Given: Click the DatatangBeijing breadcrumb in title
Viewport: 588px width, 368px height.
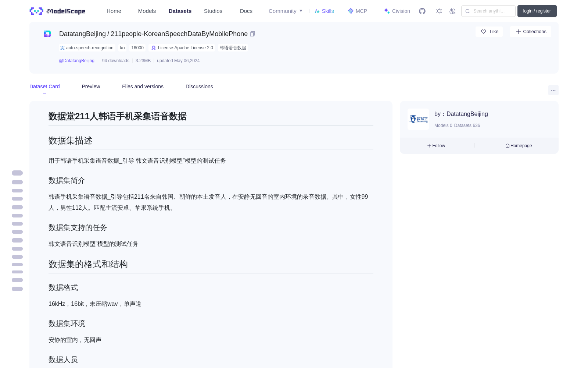Looking at the screenshot, I should tap(82, 34).
